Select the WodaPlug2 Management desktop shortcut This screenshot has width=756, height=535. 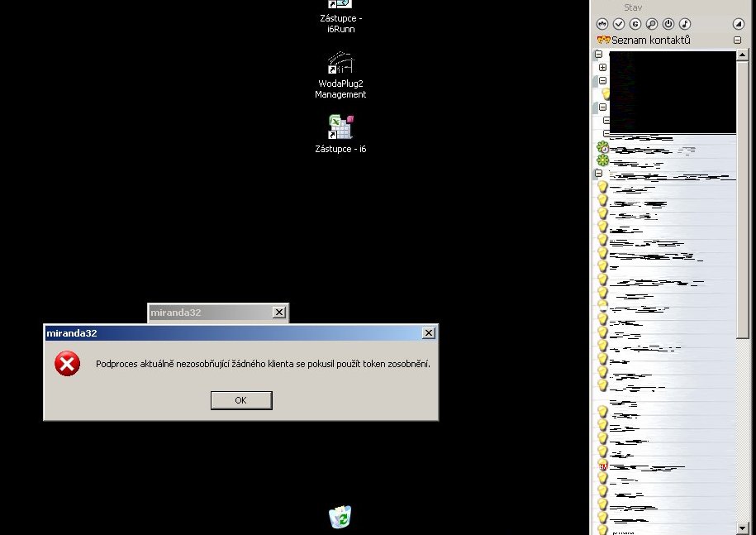(x=340, y=76)
